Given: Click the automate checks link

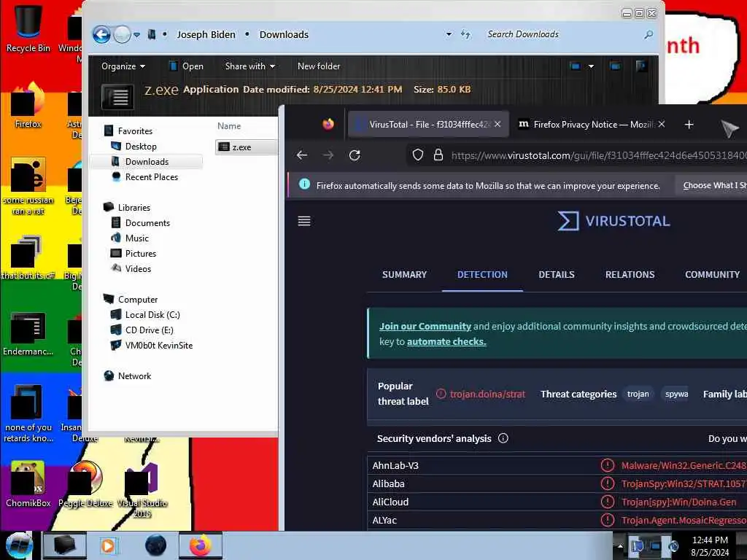Looking at the screenshot, I should pyautogui.click(x=446, y=341).
